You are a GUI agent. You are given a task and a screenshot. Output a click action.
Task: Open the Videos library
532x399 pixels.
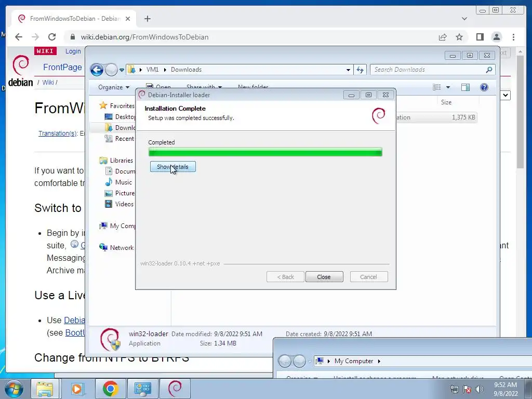pos(119,204)
